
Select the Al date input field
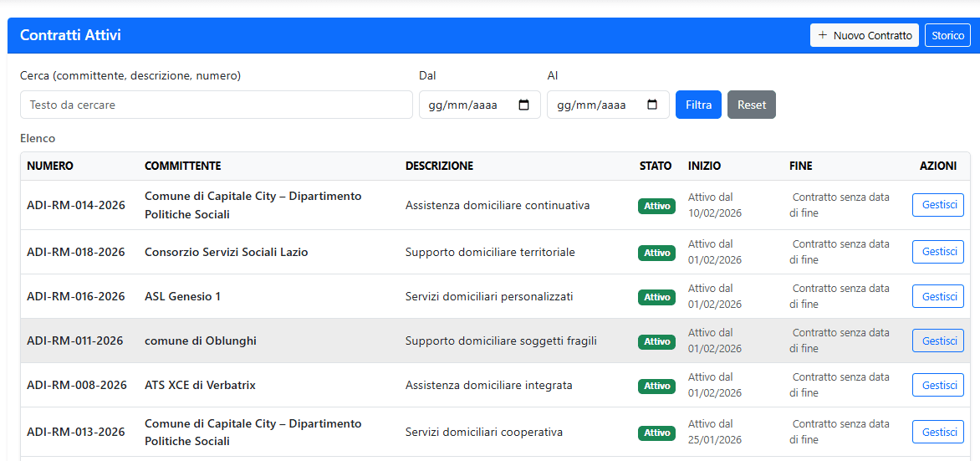596,105
